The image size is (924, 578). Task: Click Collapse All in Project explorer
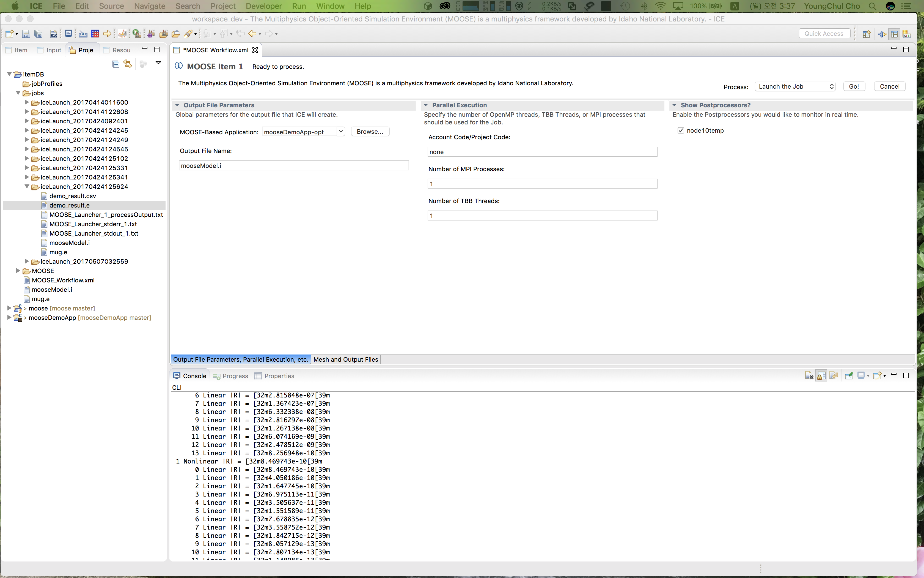coord(116,64)
